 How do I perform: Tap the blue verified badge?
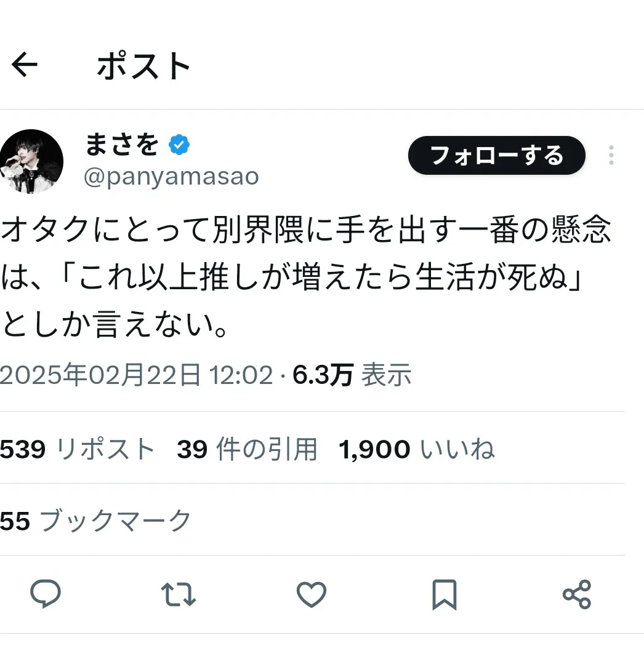point(179,145)
